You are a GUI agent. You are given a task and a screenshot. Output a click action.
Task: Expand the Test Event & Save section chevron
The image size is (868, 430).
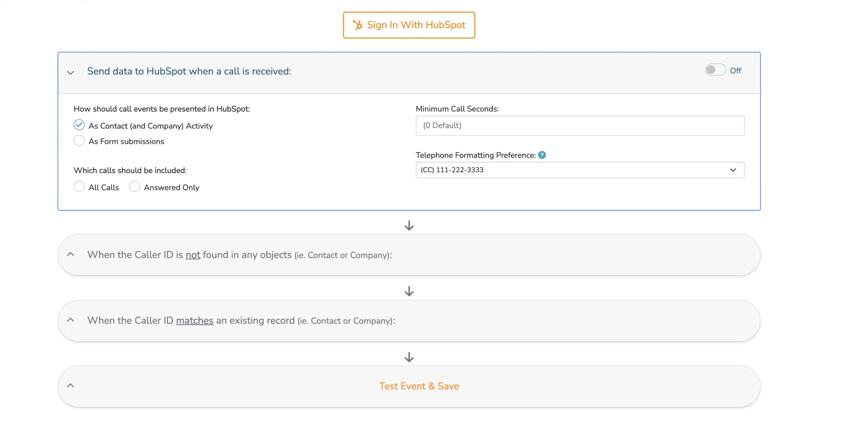[x=71, y=386]
